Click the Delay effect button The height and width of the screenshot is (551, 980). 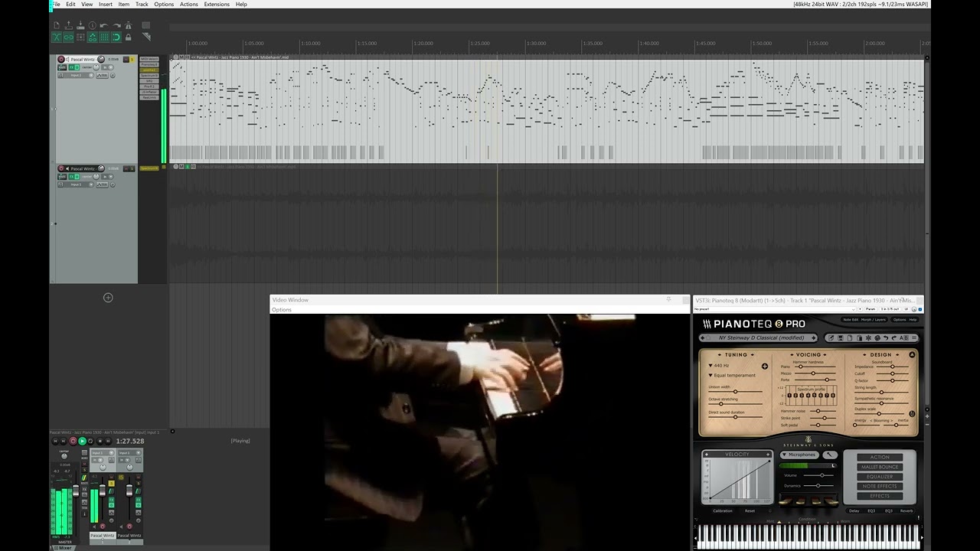(x=854, y=510)
